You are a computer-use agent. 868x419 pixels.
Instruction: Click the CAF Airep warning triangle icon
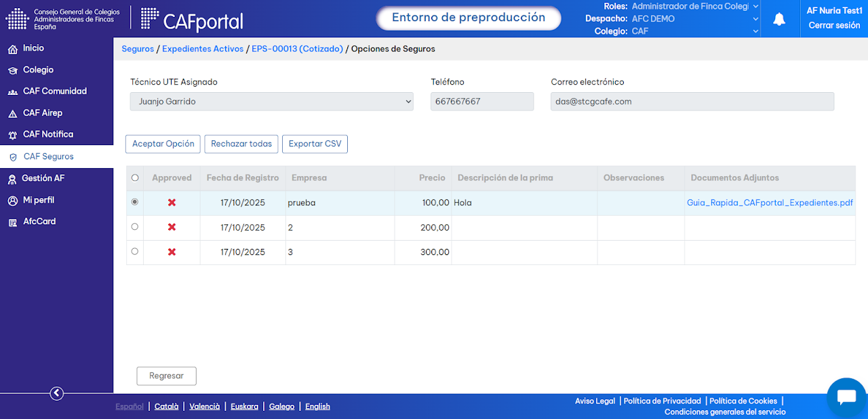click(x=12, y=113)
